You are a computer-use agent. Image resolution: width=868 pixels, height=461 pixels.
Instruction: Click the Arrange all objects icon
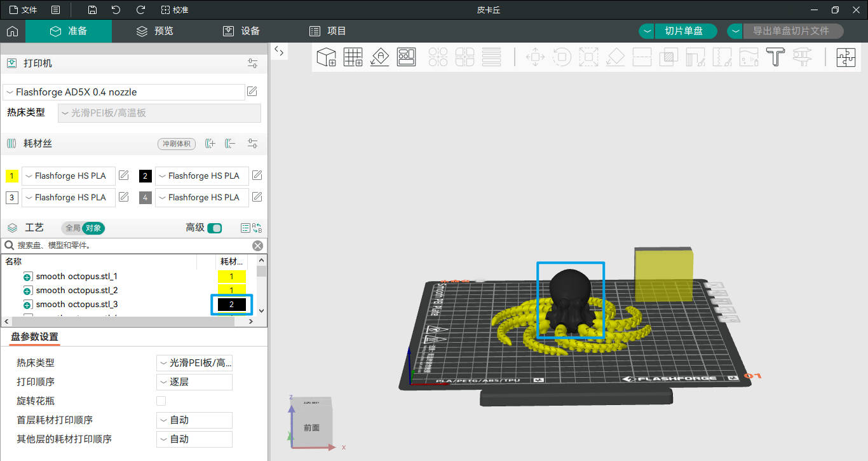406,57
